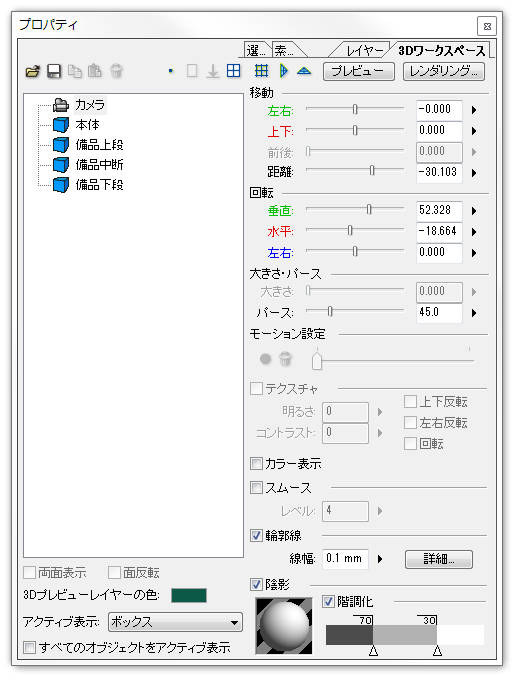This screenshot has height=685, width=520.
Task: Click the open folder icon in toolbar
Action: tap(32, 71)
